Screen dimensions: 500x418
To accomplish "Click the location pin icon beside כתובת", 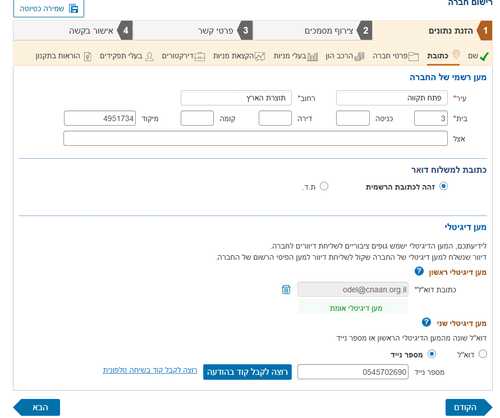I will (x=456, y=54).
